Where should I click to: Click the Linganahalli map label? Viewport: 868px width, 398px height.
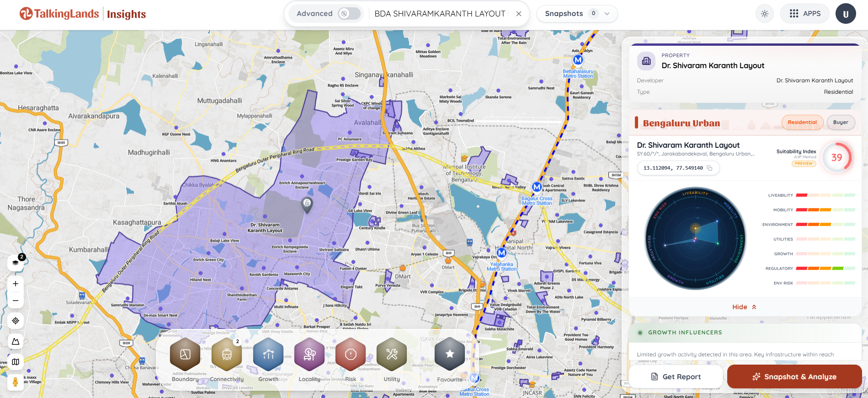pos(209,44)
